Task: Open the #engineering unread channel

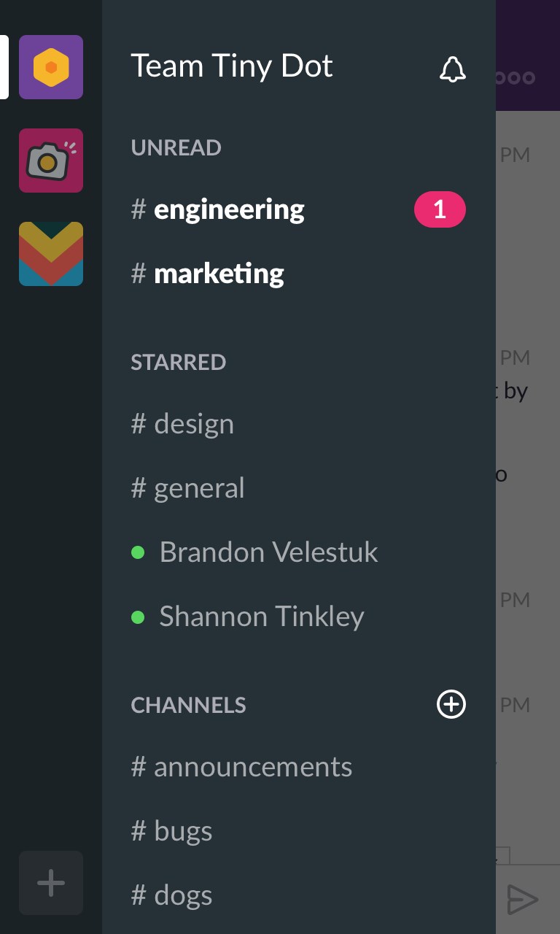Action: pyautogui.click(x=229, y=210)
